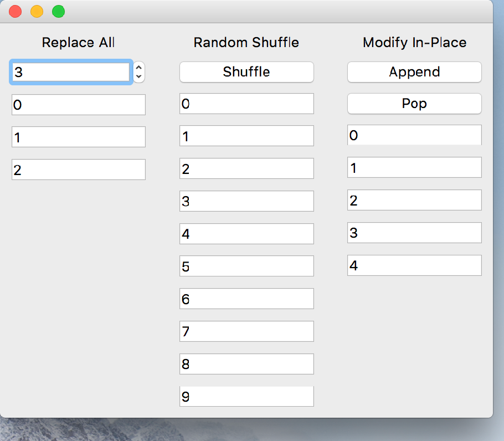Click the Random Shuffle field containing 5

click(x=246, y=266)
